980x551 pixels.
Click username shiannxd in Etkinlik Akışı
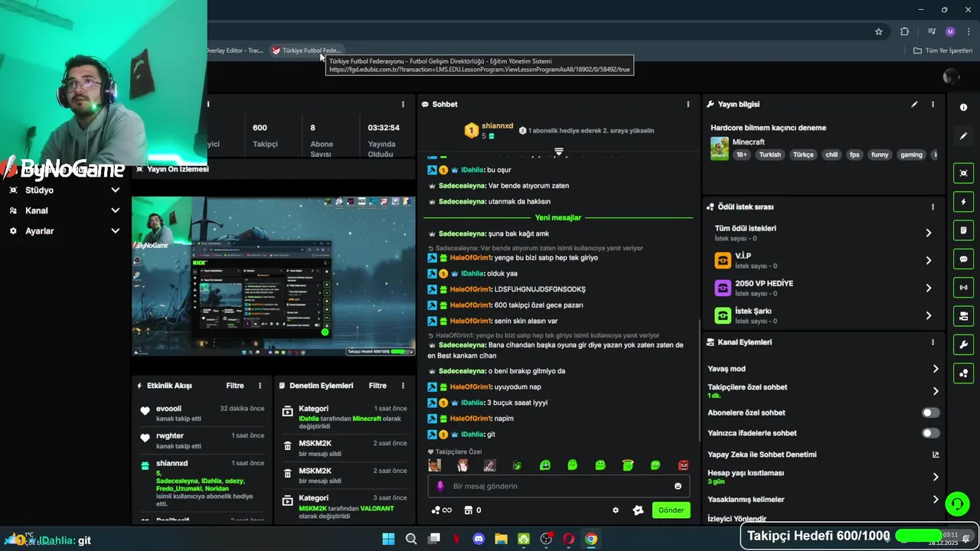[x=171, y=464]
